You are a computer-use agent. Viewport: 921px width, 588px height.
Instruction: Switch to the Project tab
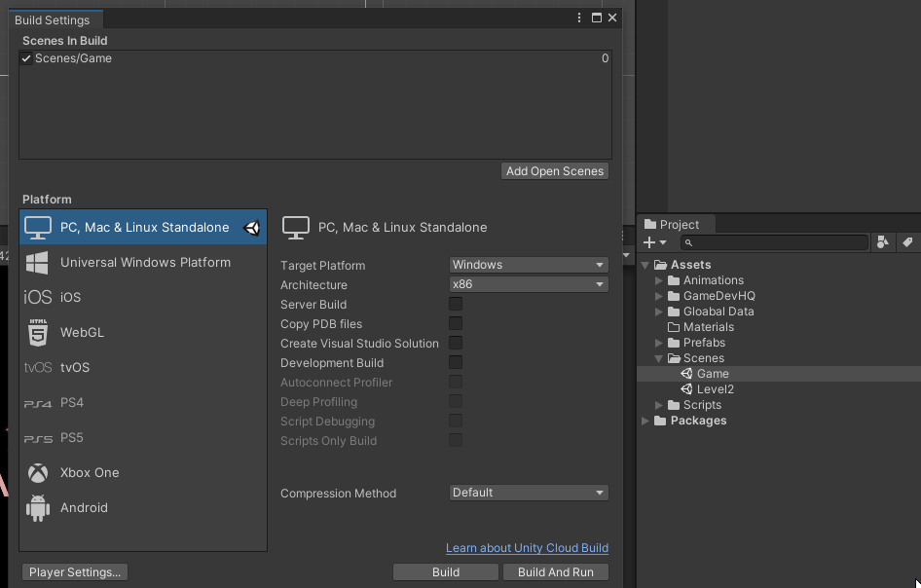[677, 224]
